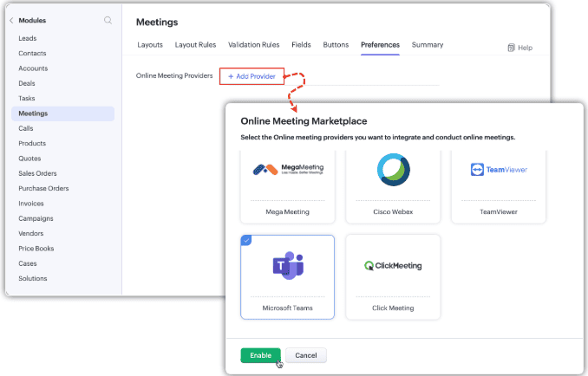
Task: Pick the TeamViewer logo card
Action: [499, 187]
